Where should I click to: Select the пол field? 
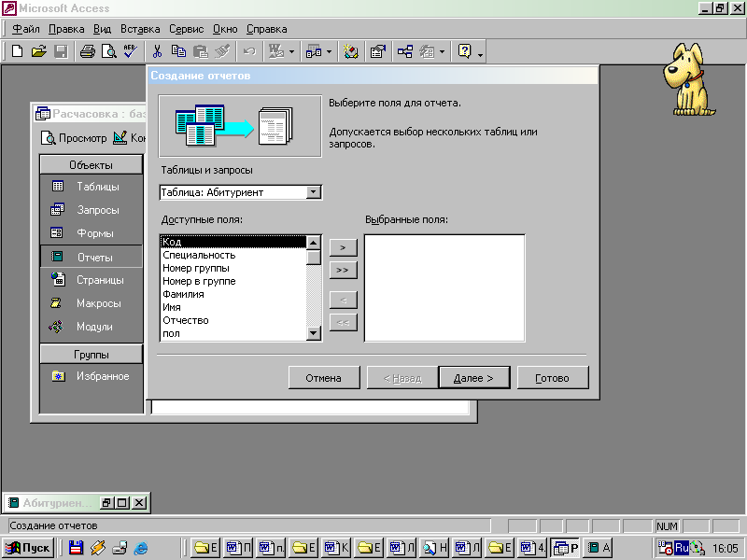click(x=233, y=333)
